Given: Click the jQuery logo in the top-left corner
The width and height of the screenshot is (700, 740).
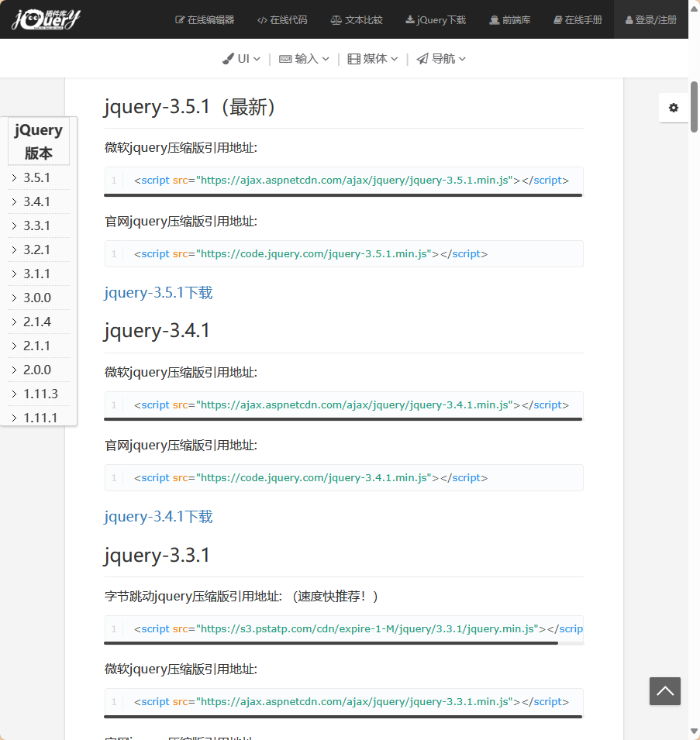Looking at the screenshot, I should click(44, 19).
